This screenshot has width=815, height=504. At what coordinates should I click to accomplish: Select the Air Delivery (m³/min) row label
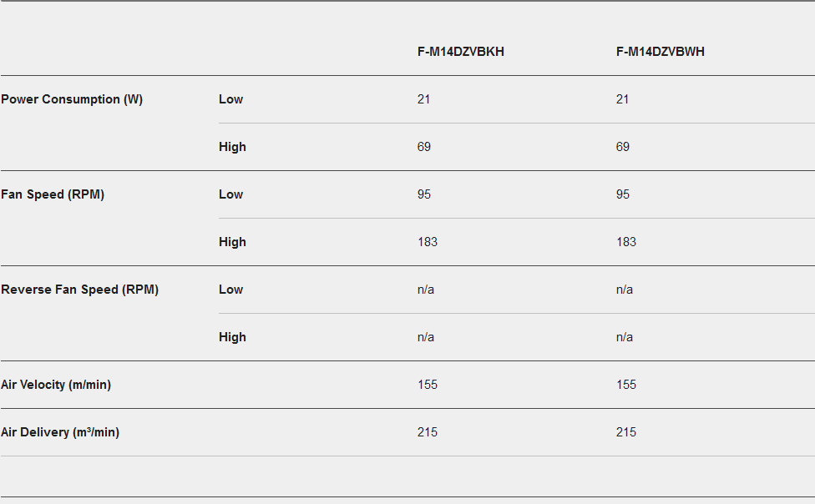pyautogui.click(x=60, y=432)
